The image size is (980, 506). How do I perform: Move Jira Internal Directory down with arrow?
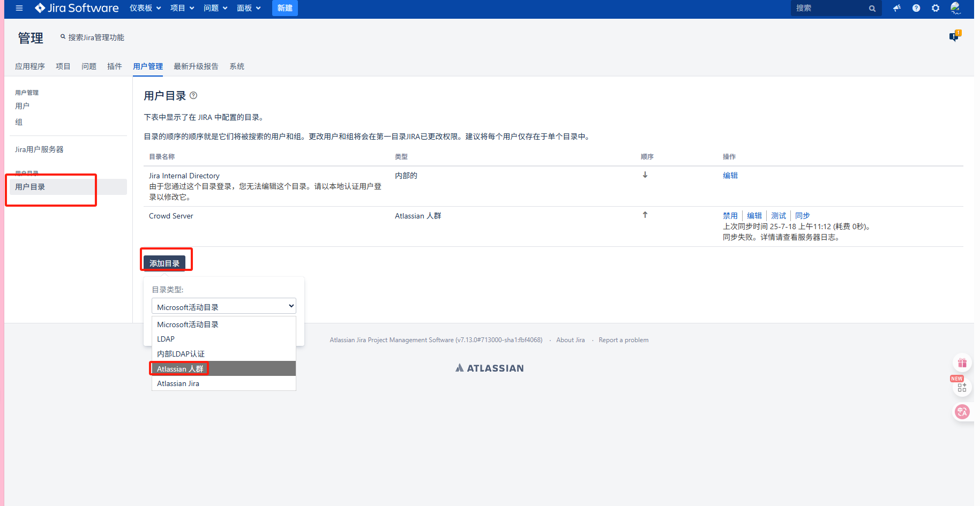[645, 175]
